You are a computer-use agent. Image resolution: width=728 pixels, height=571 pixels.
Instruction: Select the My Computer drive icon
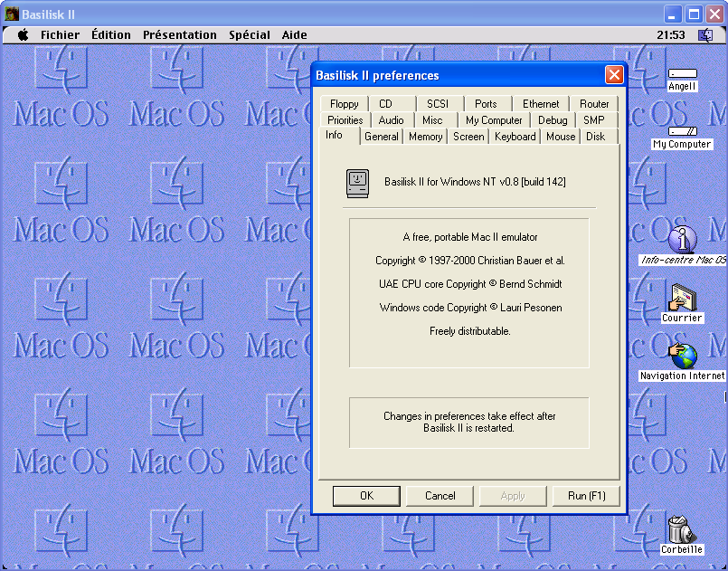pyautogui.click(x=682, y=131)
